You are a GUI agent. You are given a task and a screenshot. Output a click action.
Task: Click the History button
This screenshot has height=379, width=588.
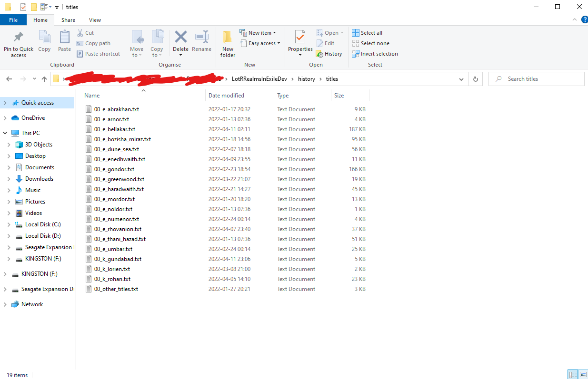pyautogui.click(x=329, y=54)
